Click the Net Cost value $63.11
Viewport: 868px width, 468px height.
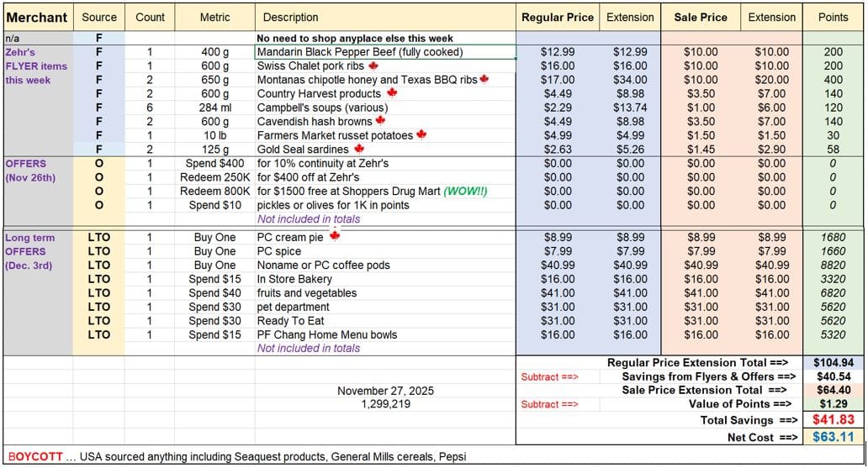pyautogui.click(x=834, y=437)
